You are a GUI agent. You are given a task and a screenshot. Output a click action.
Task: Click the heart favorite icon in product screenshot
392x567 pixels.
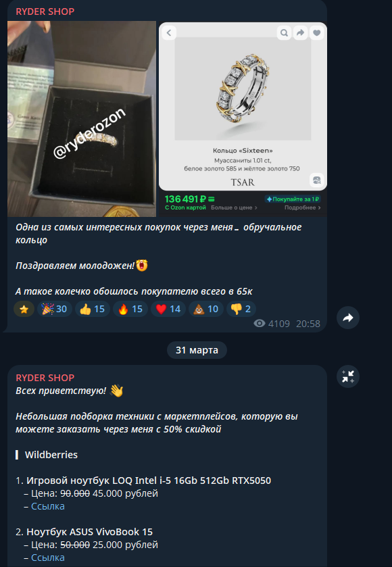[x=316, y=33]
